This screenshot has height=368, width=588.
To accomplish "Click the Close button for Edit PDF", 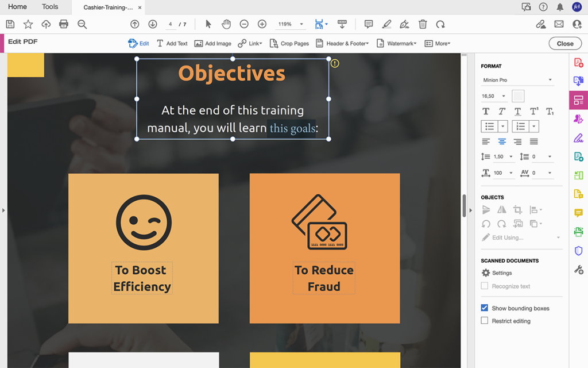I will [x=565, y=43].
